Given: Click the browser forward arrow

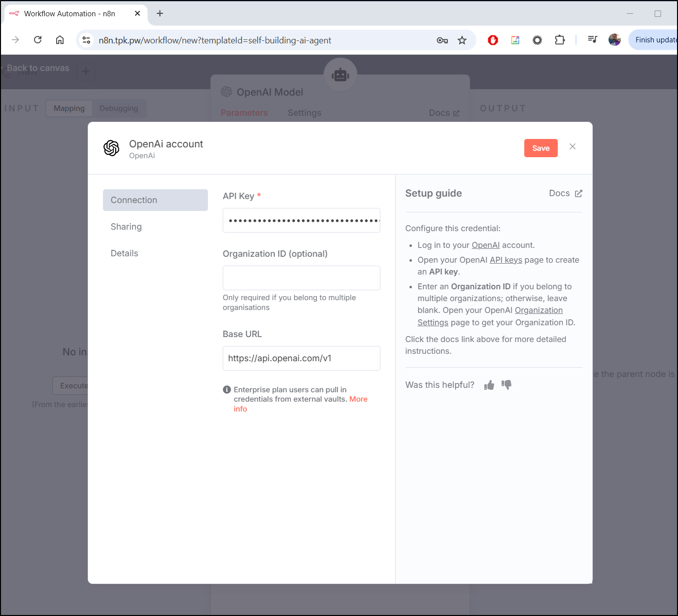Looking at the screenshot, I should click(15, 40).
